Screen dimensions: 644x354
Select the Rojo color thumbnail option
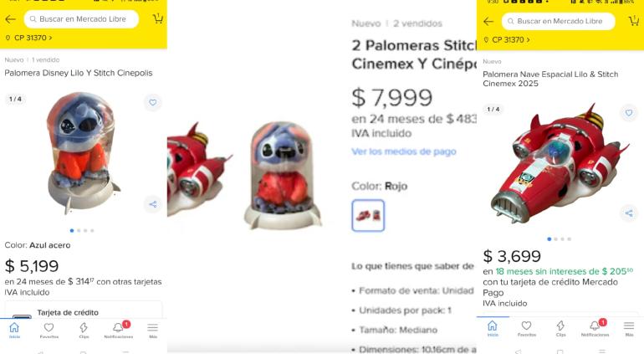368,215
